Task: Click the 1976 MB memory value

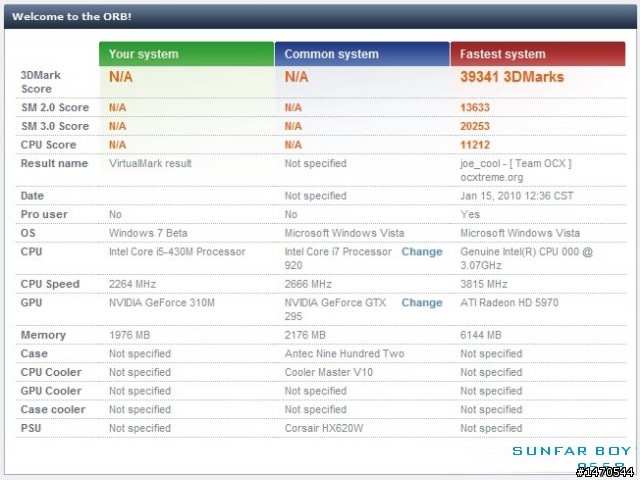Action: (129, 335)
